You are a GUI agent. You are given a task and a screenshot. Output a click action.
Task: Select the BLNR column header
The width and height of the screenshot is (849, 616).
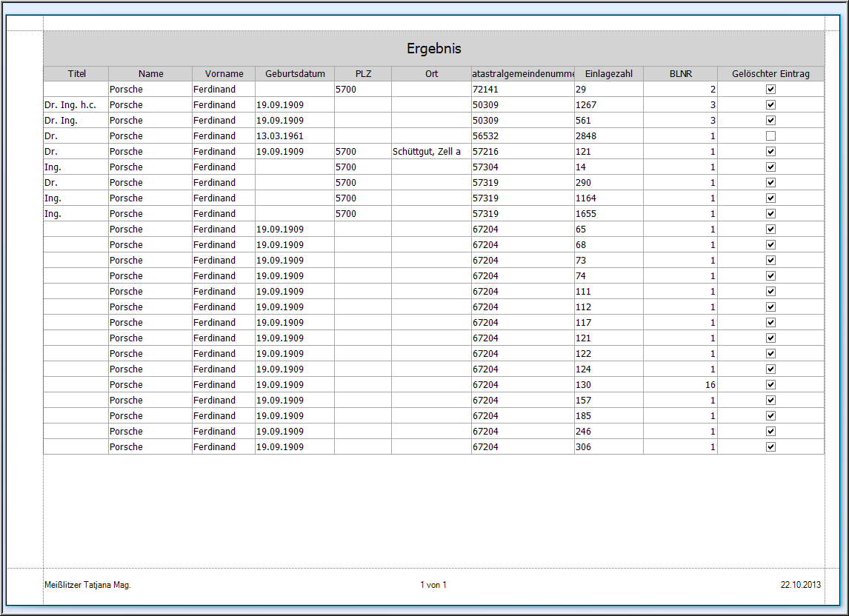tap(680, 73)
